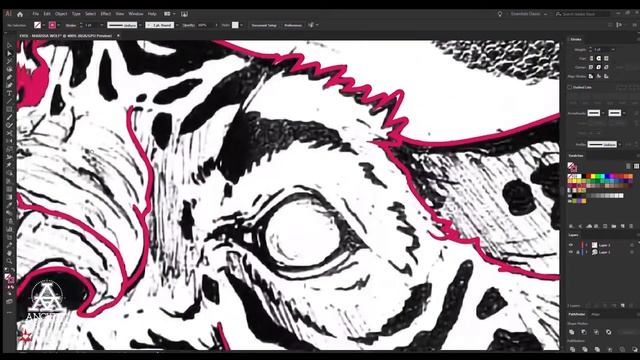Switch to the Align tab beside Pathfinder

pos(596,314)
